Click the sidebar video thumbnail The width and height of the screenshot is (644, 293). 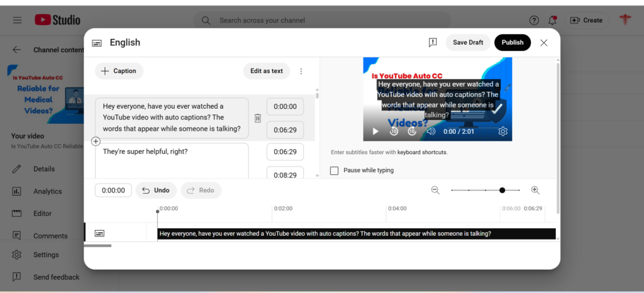pyautogui.click(x=45, y=94)
